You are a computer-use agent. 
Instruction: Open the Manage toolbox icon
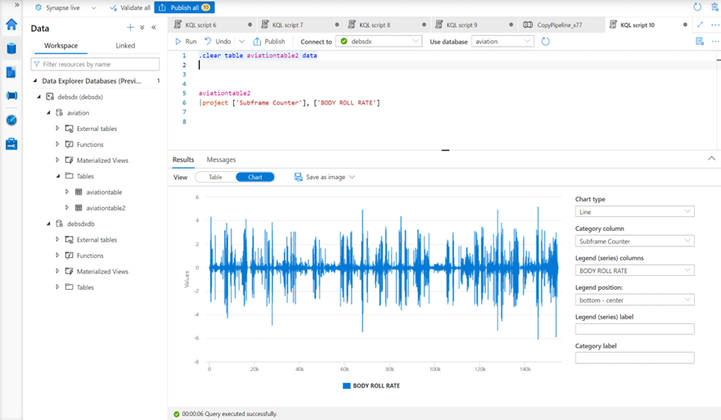coord(11,144)
